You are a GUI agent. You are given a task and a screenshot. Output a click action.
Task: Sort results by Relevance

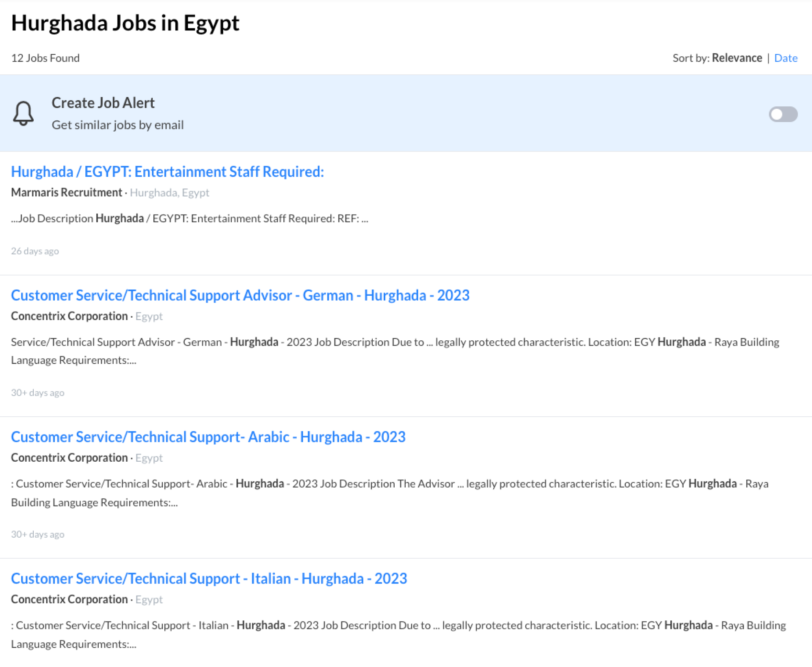pos(737,58)
